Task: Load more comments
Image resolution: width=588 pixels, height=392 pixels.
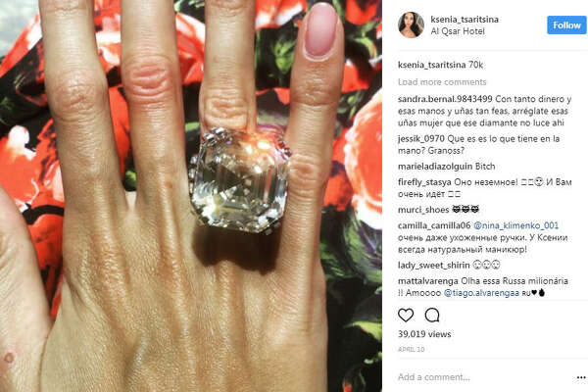Action: [442, 81]
